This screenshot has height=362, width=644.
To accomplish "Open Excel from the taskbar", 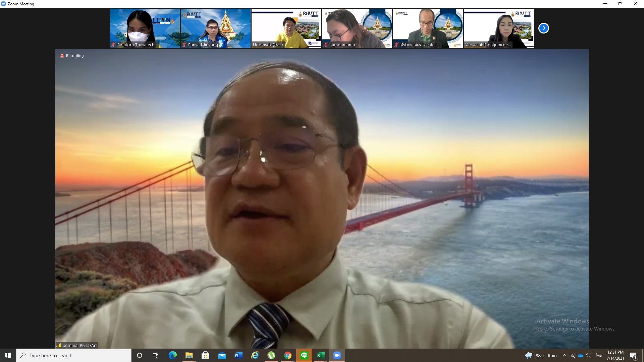I will coord(320,355).
